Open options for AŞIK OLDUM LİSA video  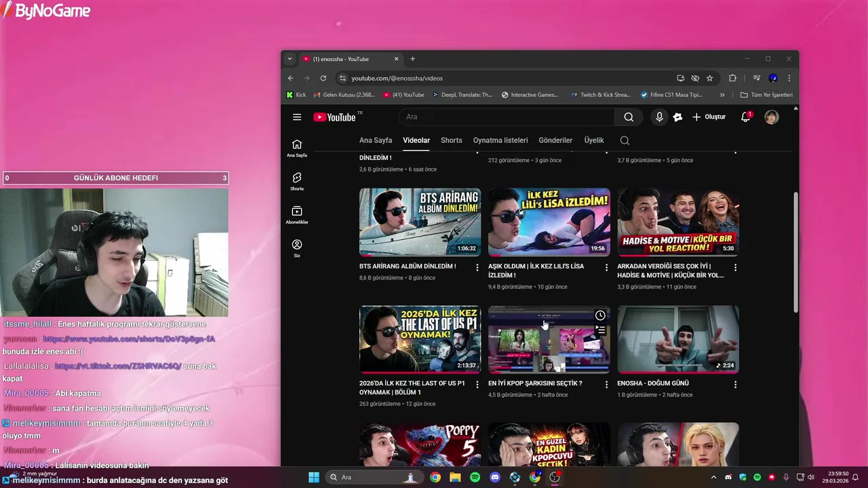coord(606,268)
